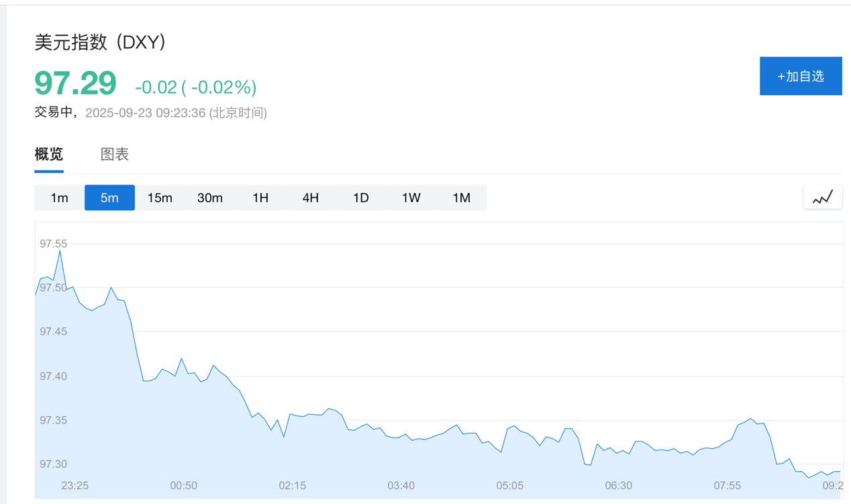
Task: Show the 1D daily chart
Action: [360, 198]
